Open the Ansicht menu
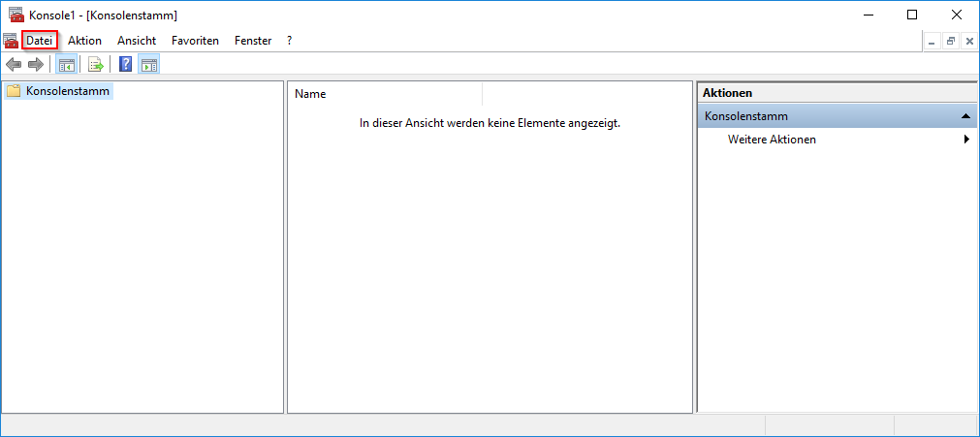Image resolution: width=980 pixels, height=437 pixels. 137,41
